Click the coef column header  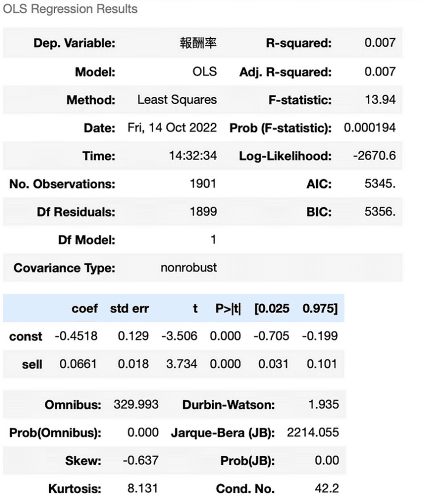tap(84, 309)
